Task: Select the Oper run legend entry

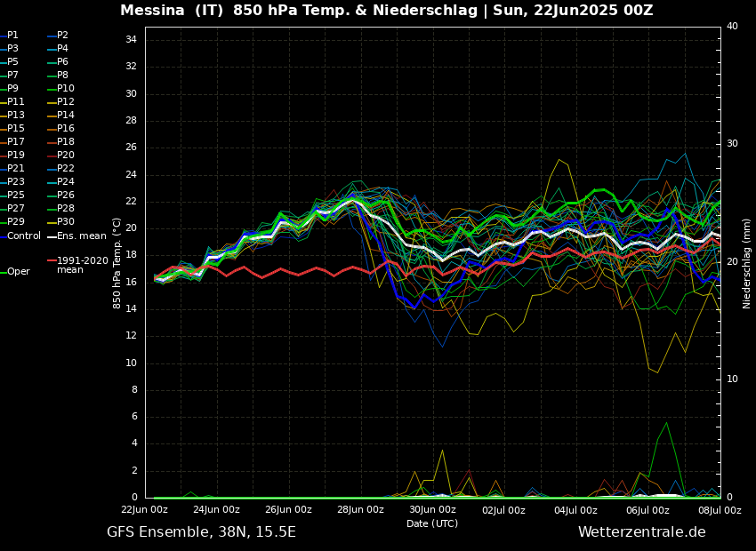Action: tap(18, 272)
